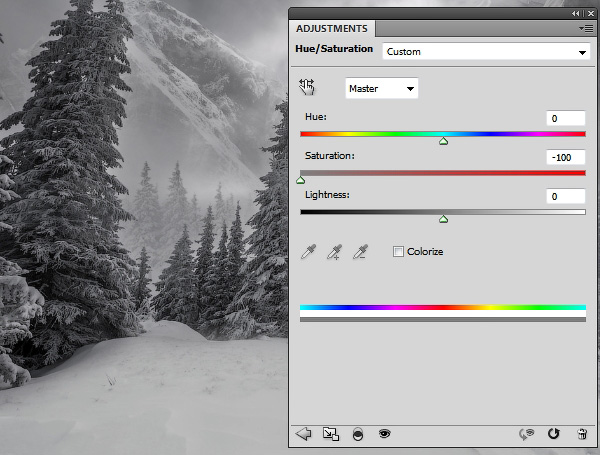The width and height of the screenshot is (600, 455).
Task: Click the Saturation value field showing -100
Action: pyautogui.click(x=566, y=157)
